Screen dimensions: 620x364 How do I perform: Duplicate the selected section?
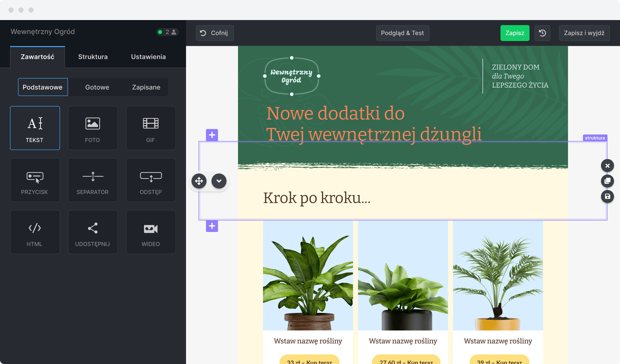pyautogui.click(x=607, y=181)
